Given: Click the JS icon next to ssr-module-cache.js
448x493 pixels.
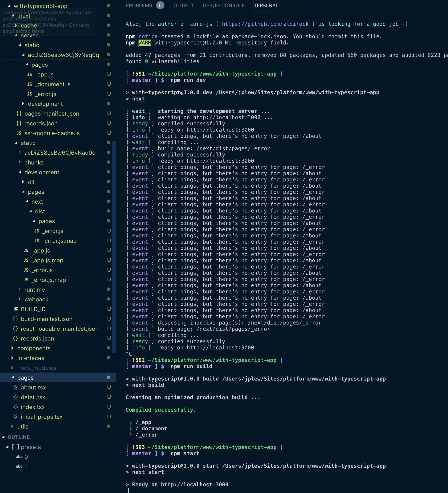Looking at the screenshot, I should pos(19,133).
